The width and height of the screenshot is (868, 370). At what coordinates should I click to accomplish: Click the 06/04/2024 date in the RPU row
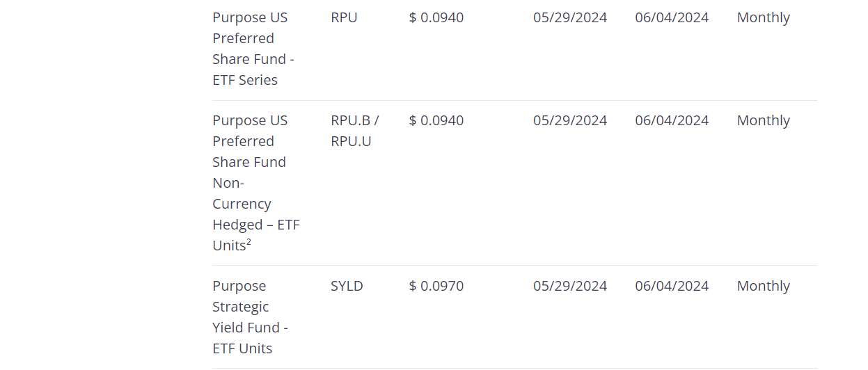(x=672, y=17)
